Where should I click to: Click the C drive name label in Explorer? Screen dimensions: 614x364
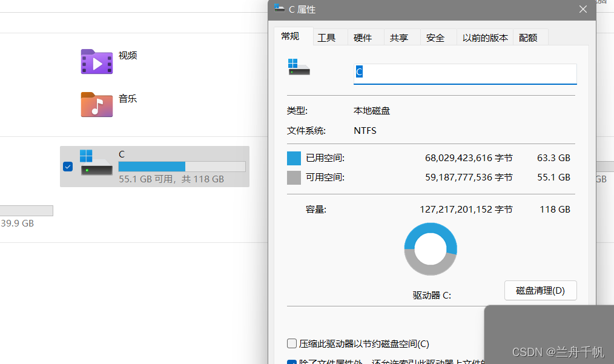[122, 154]
